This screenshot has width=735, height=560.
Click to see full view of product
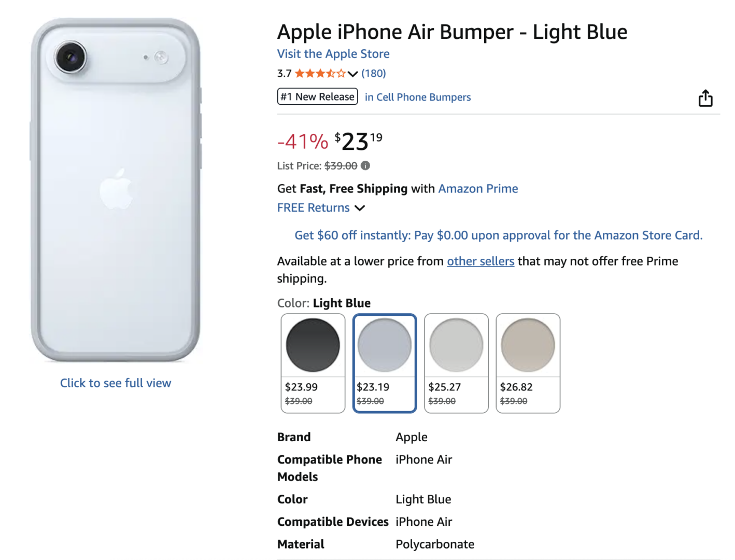pyautogui.click(x=116, y=383)
